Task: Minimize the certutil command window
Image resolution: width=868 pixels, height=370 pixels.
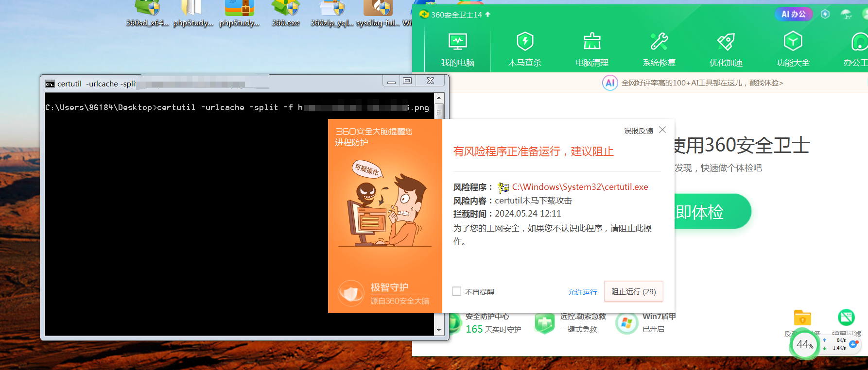Action: point(391,81)
